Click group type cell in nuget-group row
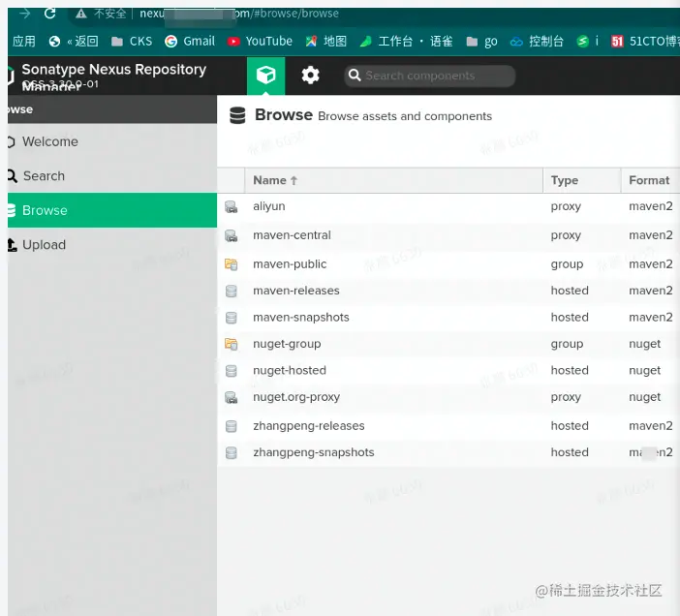The width and height of the screenshot is (680, 616). click(567, 344)
